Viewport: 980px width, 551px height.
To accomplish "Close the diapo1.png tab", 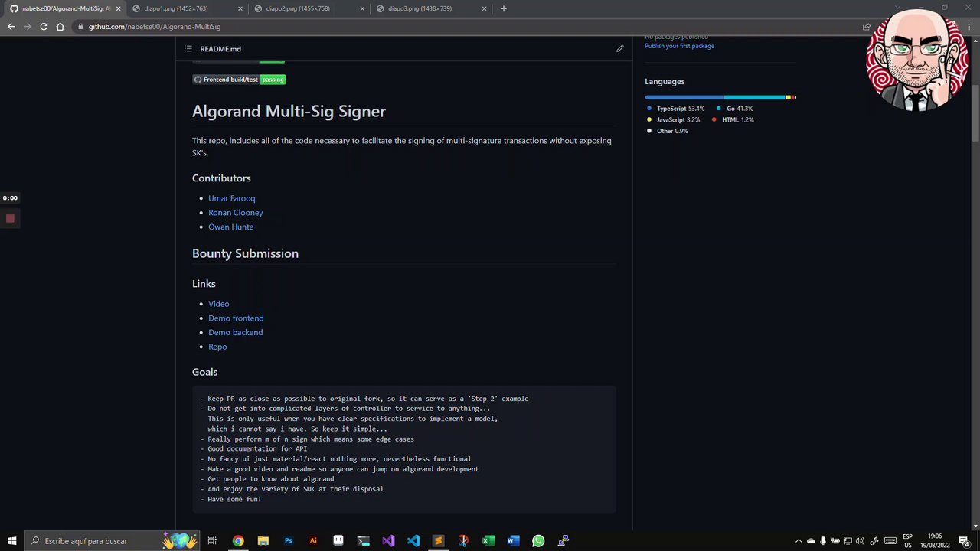I will pyautogui.click(x=240, y=8).
